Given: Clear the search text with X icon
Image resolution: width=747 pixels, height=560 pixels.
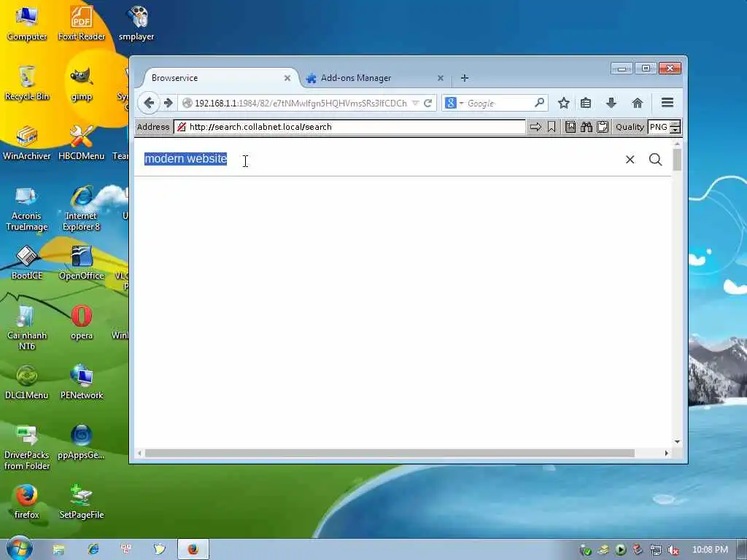Looking at the screenshot, I should tap(630, 160).
